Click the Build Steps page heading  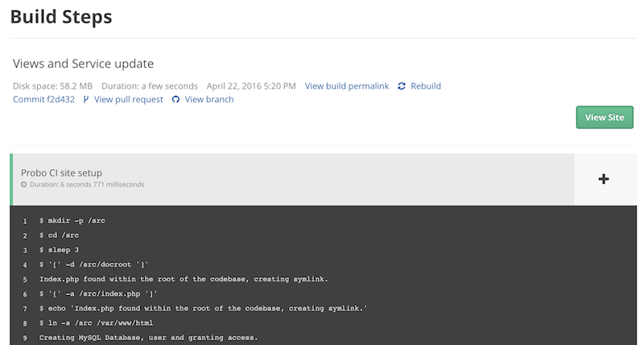pyautogui.click(x=61, y=16)
